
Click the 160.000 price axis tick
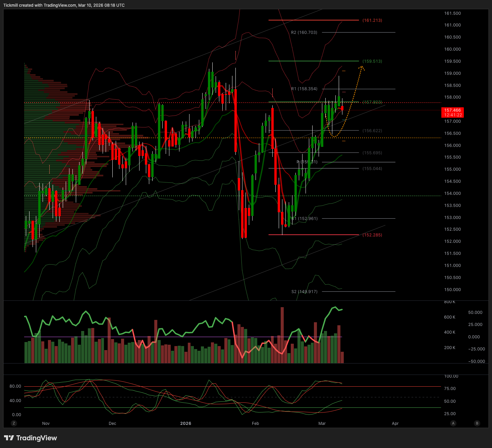click(x=452, y=49)
